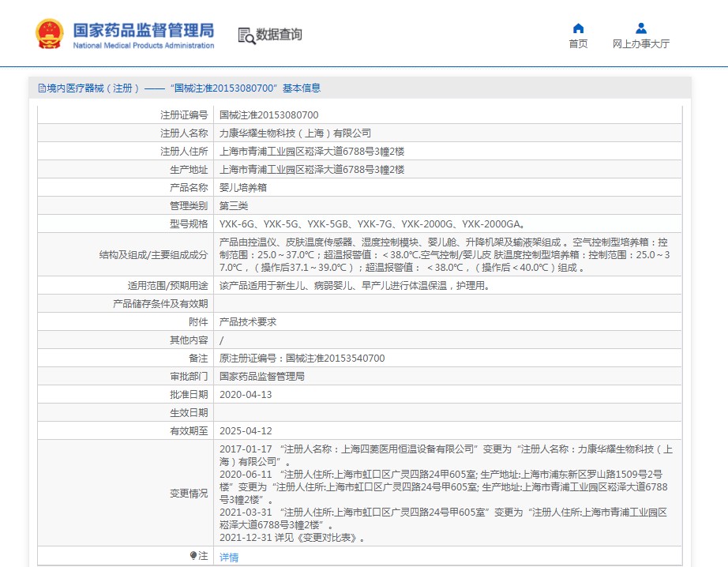Click the 数据查询 magnifier document icon
The image size is (728, 567).
pos(246,35)
